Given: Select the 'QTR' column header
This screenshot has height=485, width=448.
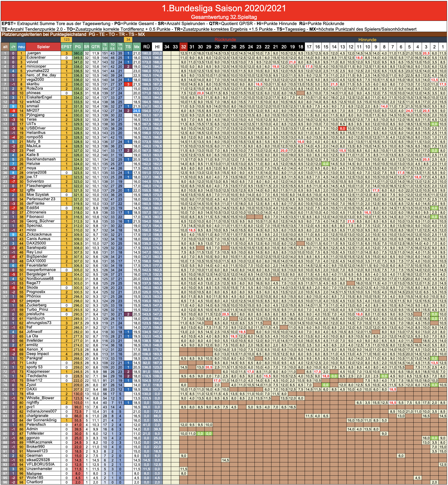Looking at the screenshot, I should pyautogui.click(x=95, y=47).
